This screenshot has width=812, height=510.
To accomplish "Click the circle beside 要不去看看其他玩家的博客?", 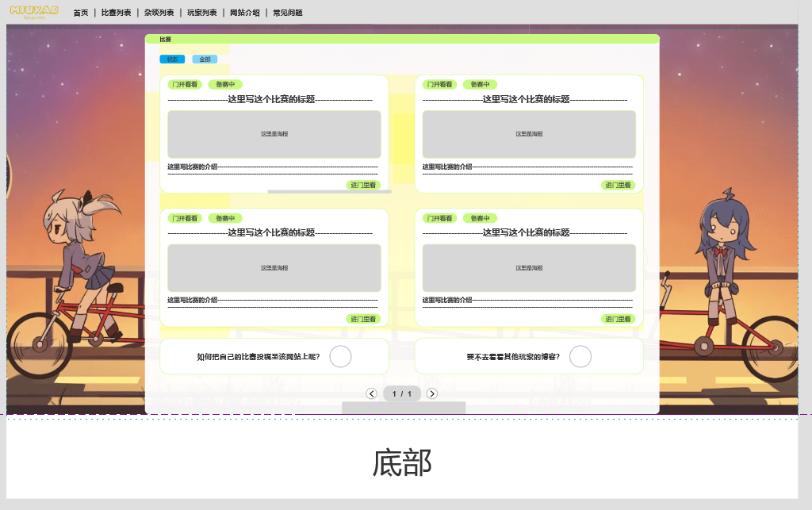I will [580, 357].
